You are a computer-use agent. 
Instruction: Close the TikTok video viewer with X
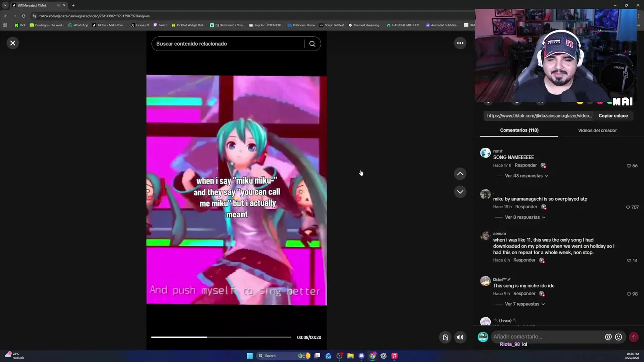[x=13, y=43]
